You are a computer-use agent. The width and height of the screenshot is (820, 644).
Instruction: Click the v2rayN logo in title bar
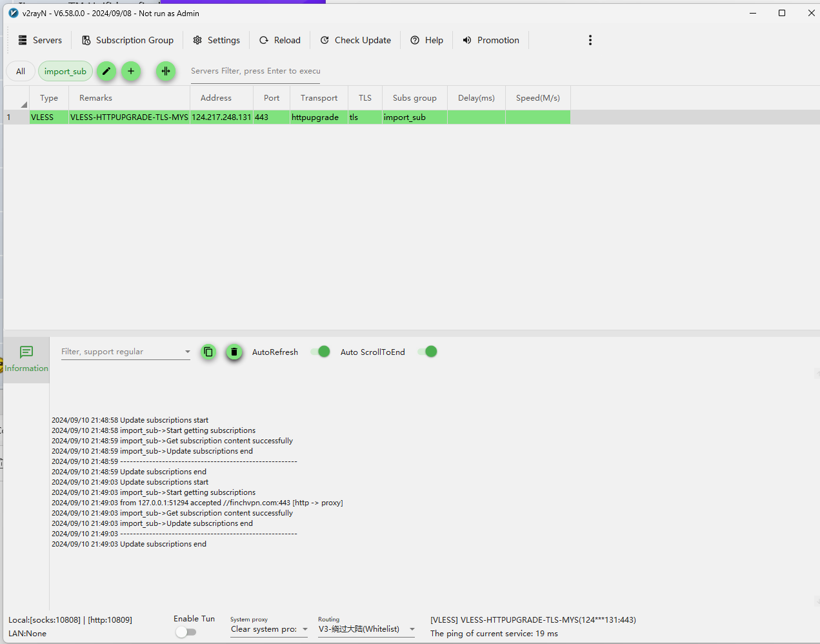(x=13, y=13)
